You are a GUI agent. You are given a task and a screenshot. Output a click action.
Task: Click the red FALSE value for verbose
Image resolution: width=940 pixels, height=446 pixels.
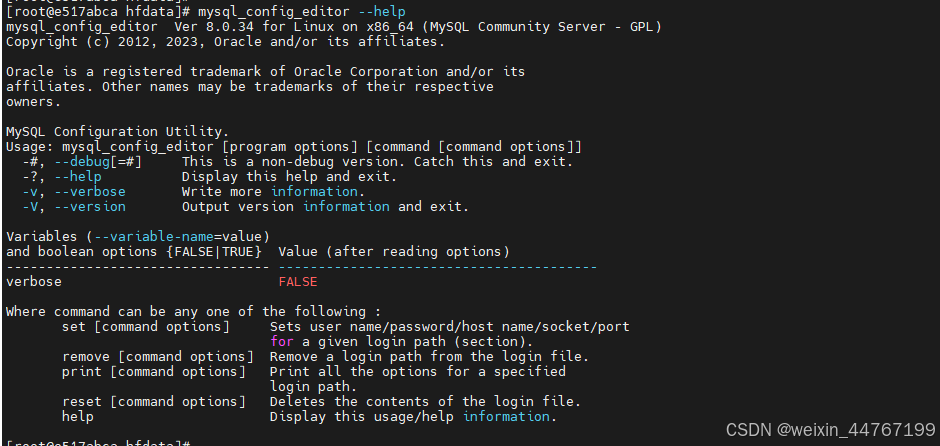coord(297,282)
